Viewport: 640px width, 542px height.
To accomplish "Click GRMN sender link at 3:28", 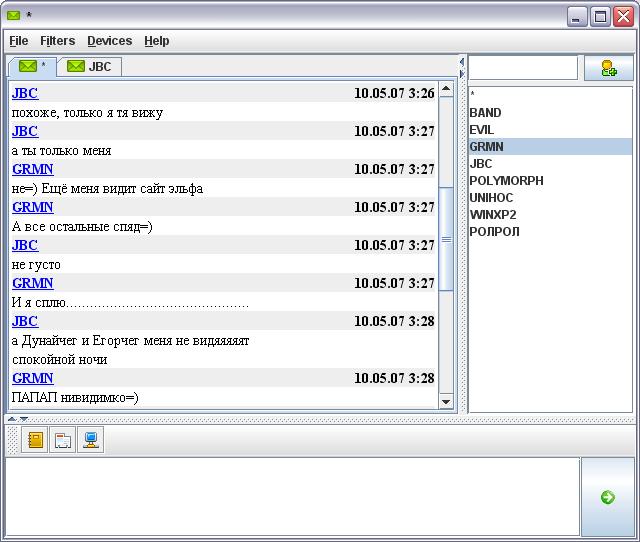I will coord(32,378).
